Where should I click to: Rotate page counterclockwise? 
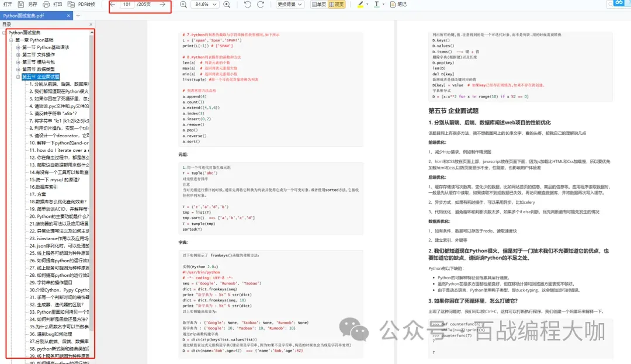click(248, 5)
